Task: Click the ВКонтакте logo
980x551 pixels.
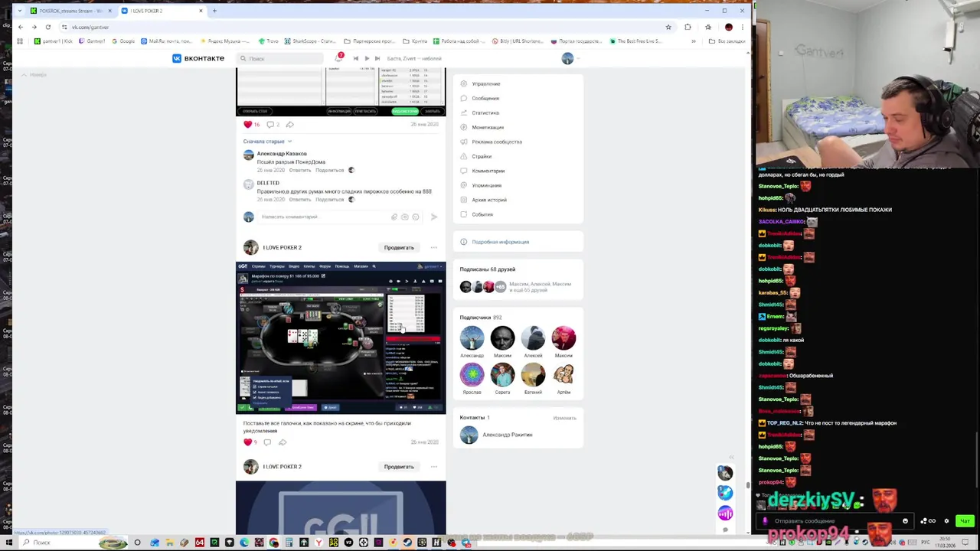Action: [198, 58]
